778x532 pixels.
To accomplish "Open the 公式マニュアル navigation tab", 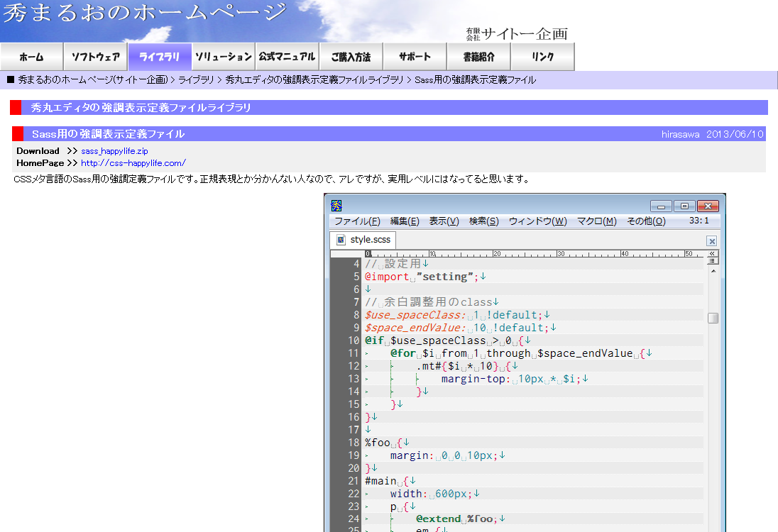I will pyautogui.click(x=287, y=57).
